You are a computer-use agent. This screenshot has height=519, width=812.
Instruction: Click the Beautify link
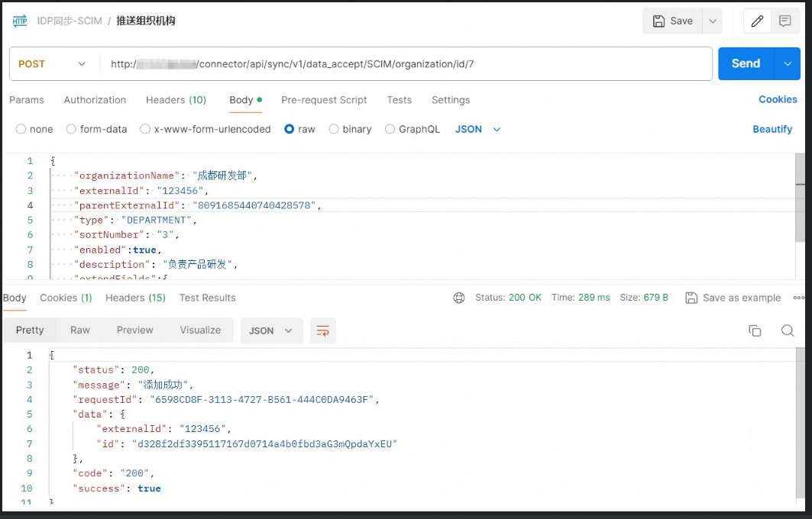[x=772, y=129]
